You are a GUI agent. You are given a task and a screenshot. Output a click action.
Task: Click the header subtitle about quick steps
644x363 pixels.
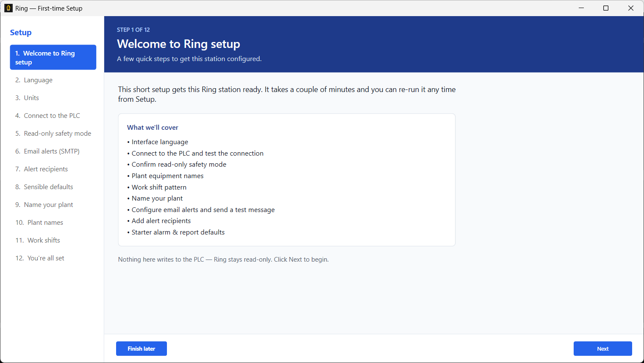[x=189, y=59]
